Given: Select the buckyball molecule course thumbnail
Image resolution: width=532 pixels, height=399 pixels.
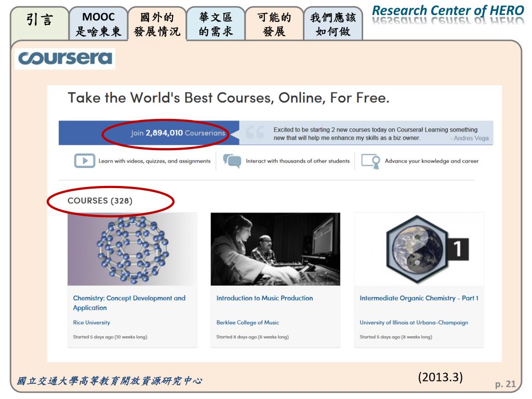Looking at the screenshot, I should pos(132,249).
